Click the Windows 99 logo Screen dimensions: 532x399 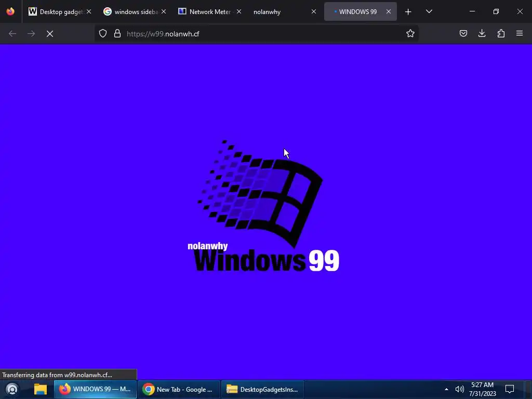(x=263, y=206)
